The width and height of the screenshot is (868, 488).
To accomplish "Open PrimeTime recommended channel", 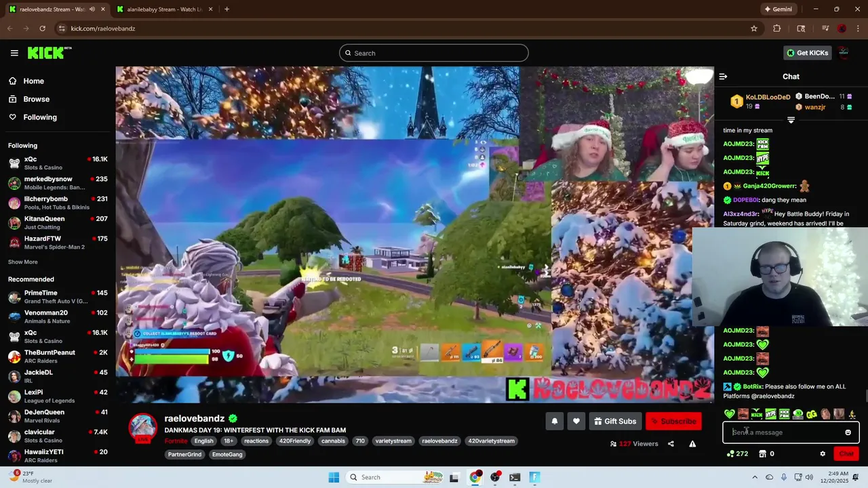I will (58, 297).
